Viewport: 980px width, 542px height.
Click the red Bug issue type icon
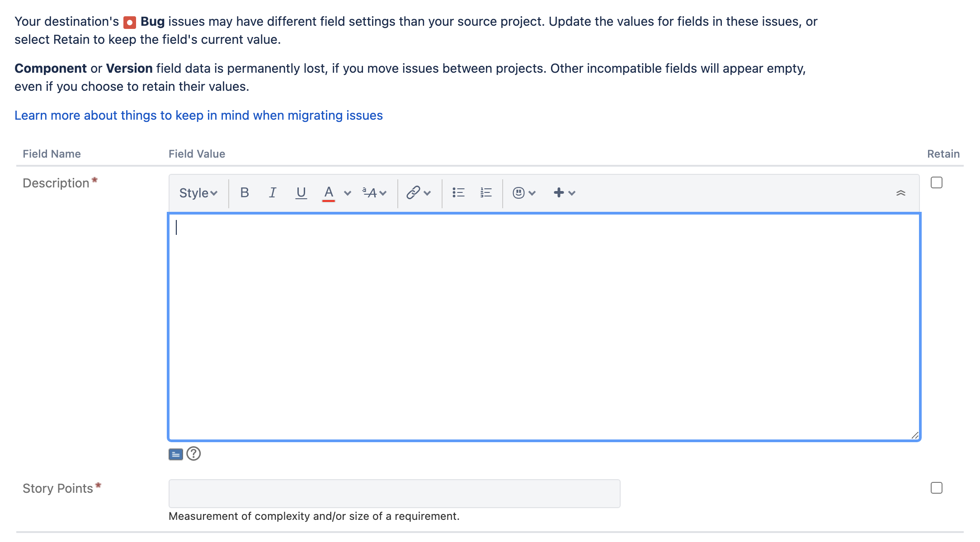[130, 22]
